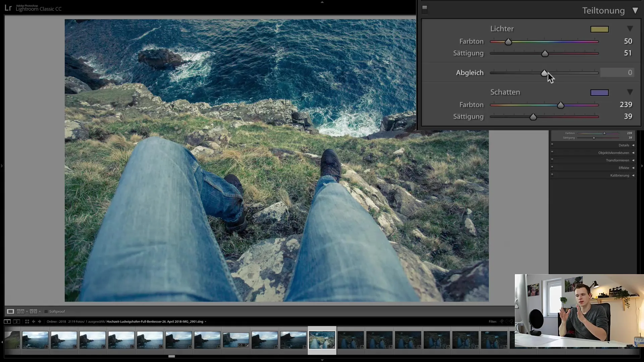Viewport: 644px width, 362px height.
Task: Expand the Effekte panel arrow
Action: (633, 168)
